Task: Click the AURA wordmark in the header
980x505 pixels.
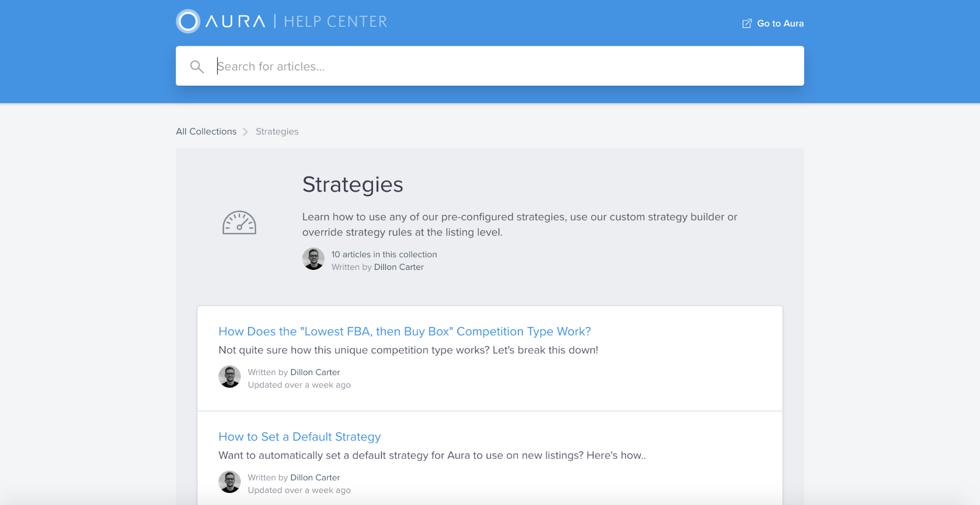Action: [x=236, y=22]
